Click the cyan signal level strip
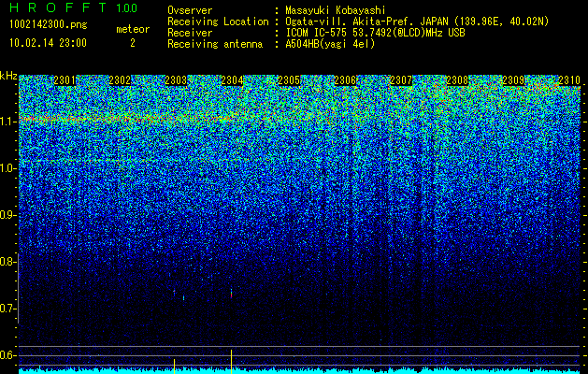Screen dimensions: 588x374 (x=300, y=371)
